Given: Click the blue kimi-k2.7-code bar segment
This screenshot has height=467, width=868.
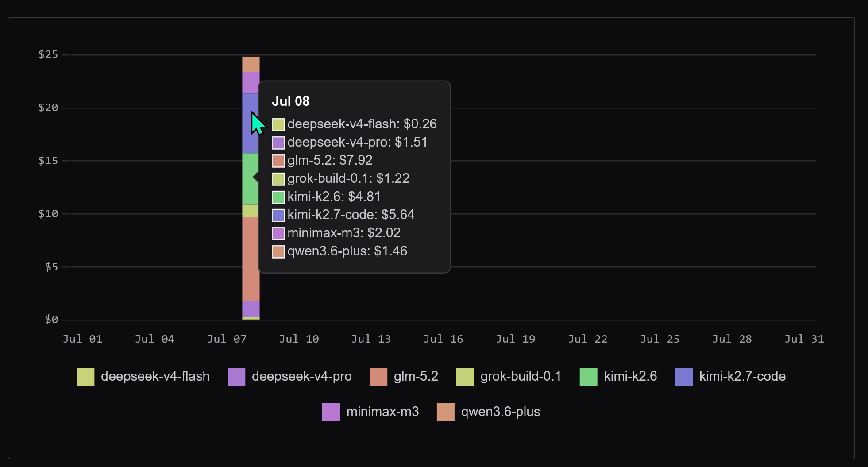Looking at the screenshot, I should coord(251,124).
